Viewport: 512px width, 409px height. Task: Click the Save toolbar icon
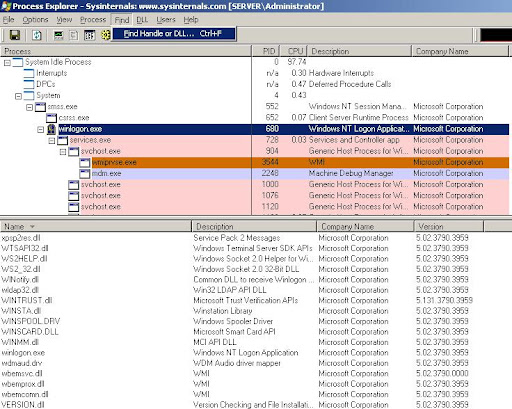pyautogui.click(x=15, y=35)
